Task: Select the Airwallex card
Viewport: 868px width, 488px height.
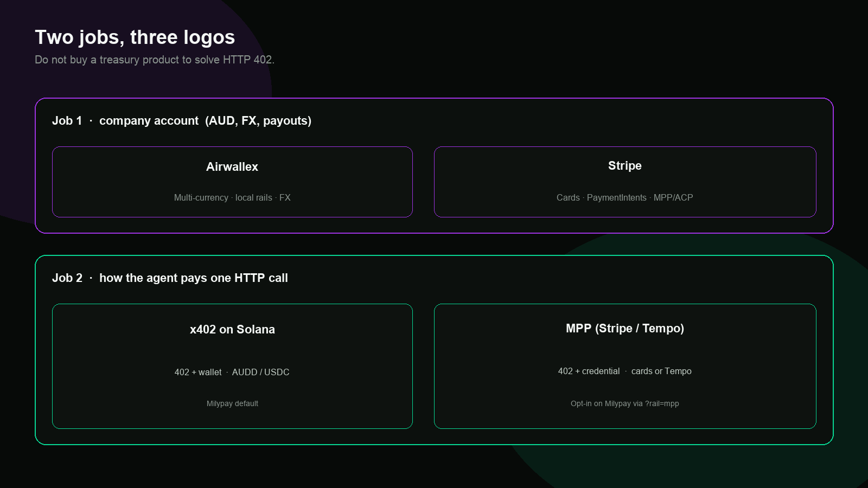Action: coord(232,182)
